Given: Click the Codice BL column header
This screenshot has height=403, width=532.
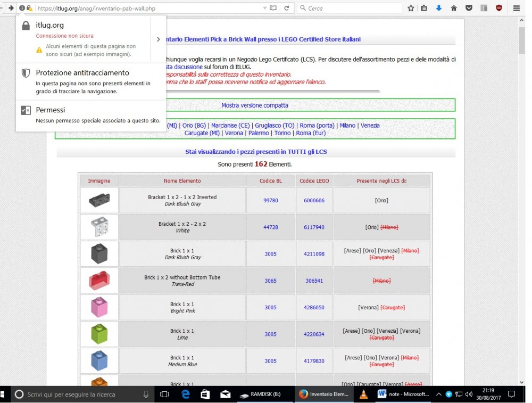Looking at the screenshot, I should click(x=270, y=181).
